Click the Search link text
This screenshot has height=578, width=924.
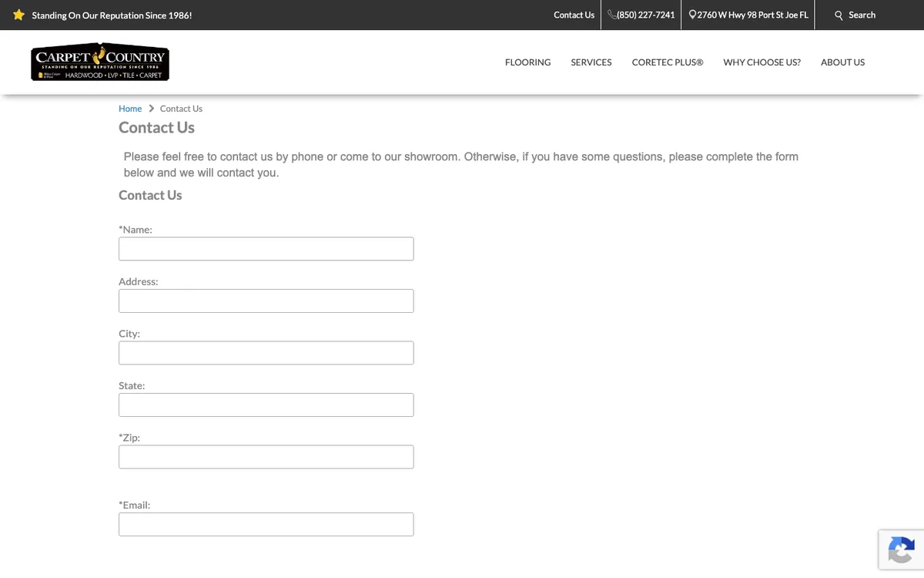862,15
